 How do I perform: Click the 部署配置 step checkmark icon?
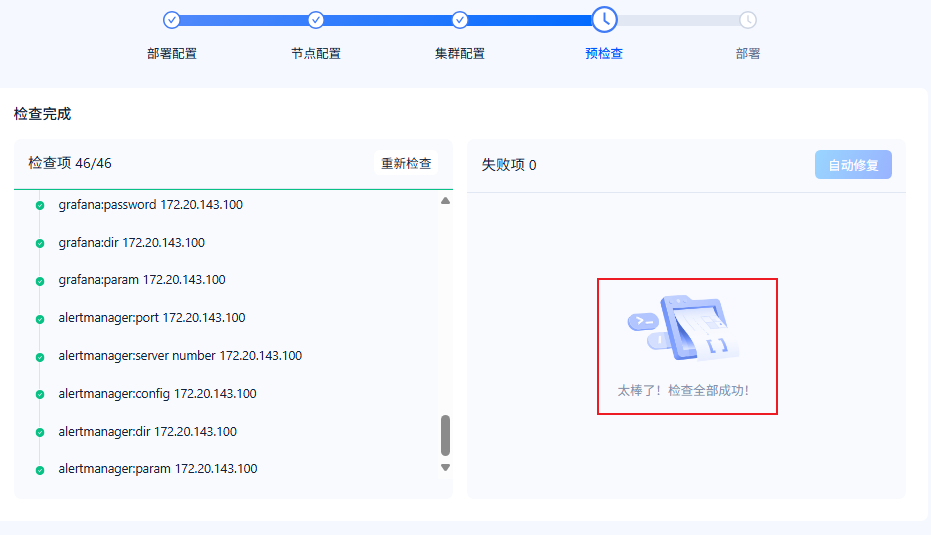pos(172,20)
